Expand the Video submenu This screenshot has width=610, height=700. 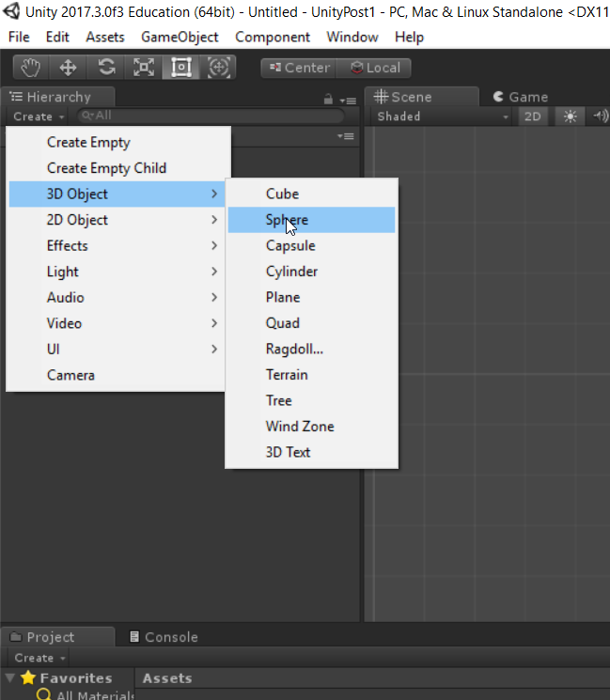(117, 323)
